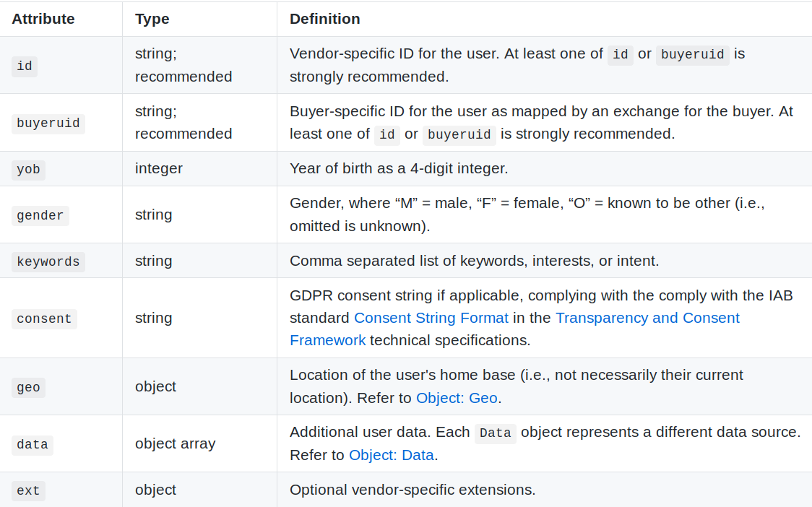Viewport: 812px width, 507px height.
Task: Click the ext attribute code tag
Action: [28, 490]
